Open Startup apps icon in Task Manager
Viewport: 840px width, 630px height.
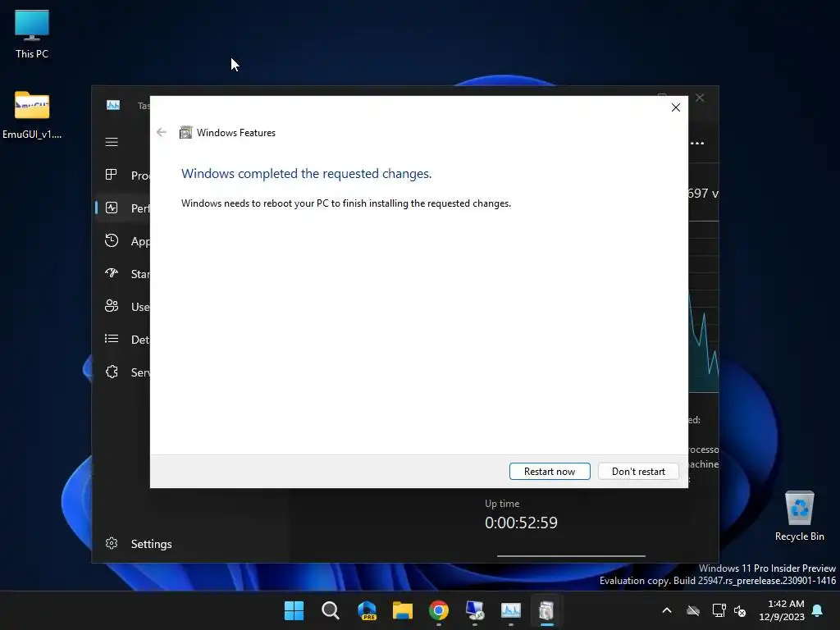(x=112, y=273)
